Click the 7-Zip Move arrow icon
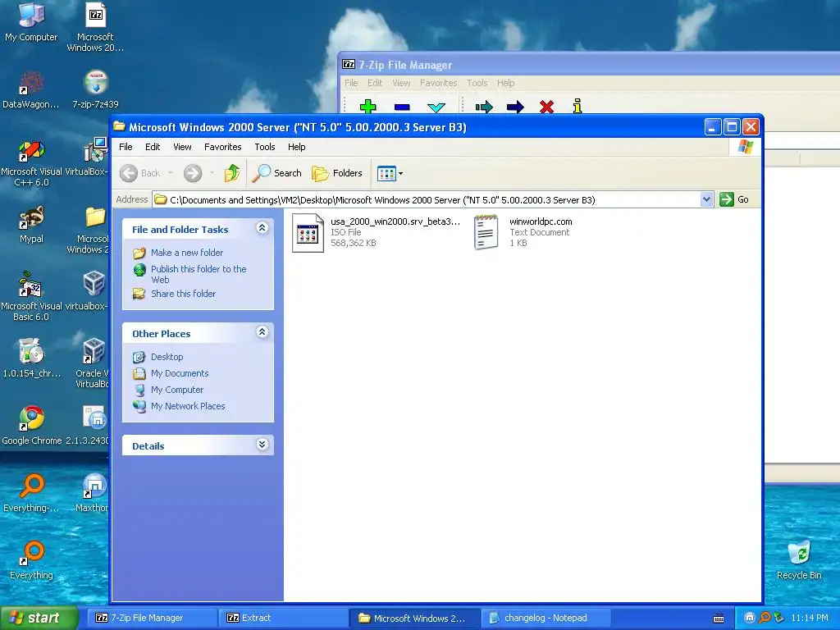The height and width of the screenshot is (630, 840). (x=515, y=107)
